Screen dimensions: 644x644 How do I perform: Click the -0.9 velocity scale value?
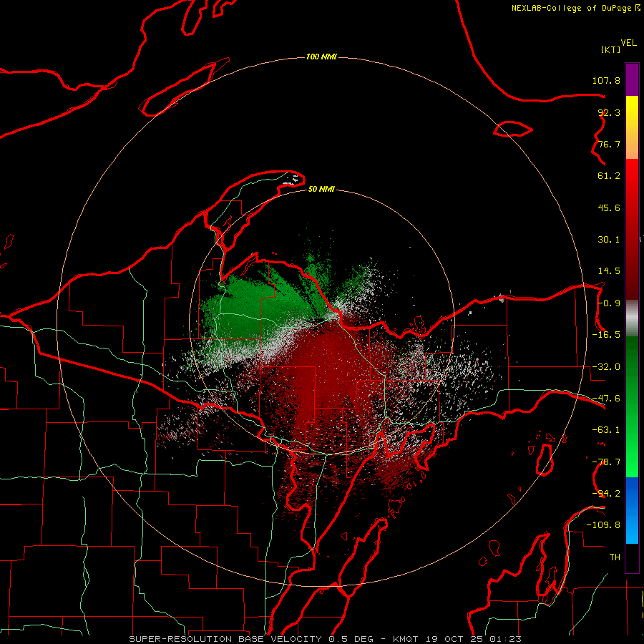(x=609, y=303)
